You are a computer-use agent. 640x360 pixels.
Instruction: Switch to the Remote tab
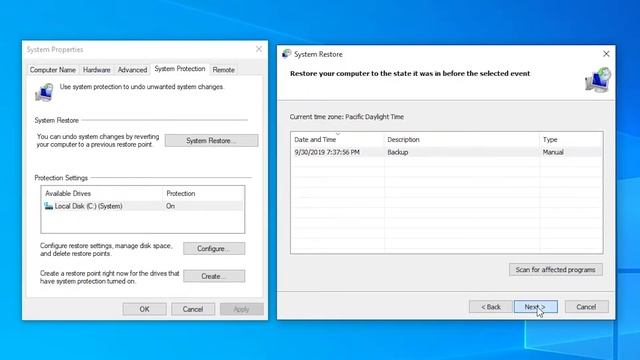coord(224,70)
